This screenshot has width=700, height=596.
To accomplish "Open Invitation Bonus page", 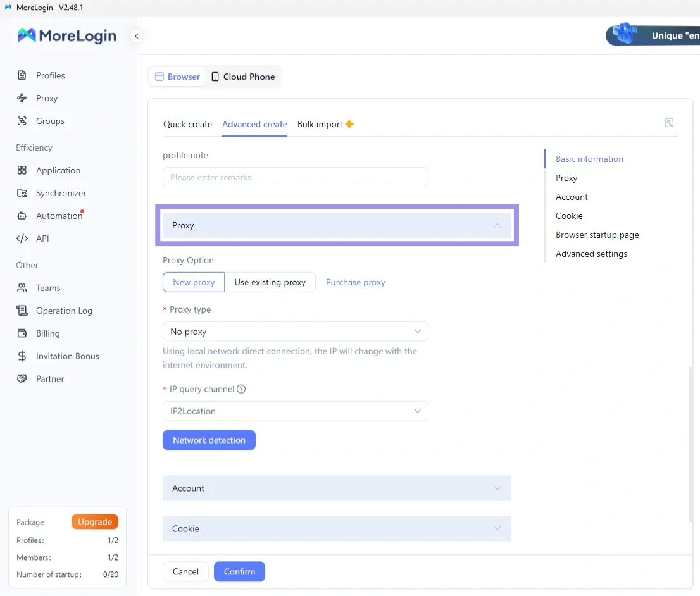I will pyautogui.click(x=67, y=356).
